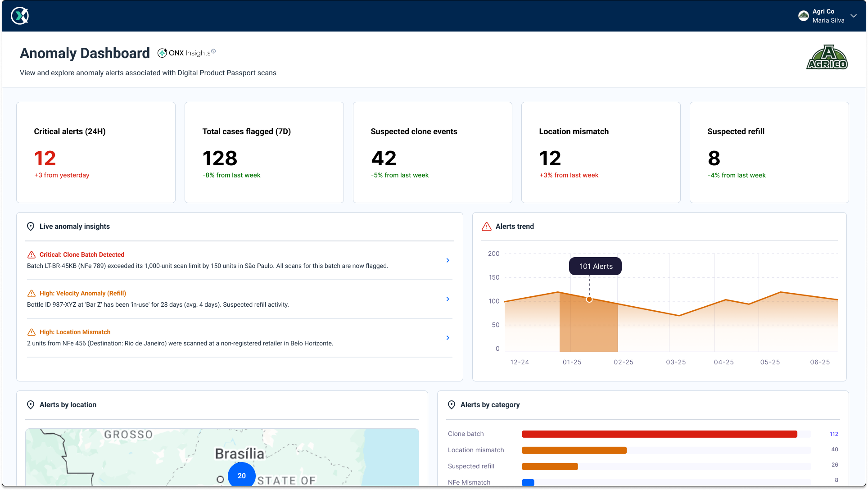
Task: Click the Alerts by category pin icon
Action: (x=452, y=404)
